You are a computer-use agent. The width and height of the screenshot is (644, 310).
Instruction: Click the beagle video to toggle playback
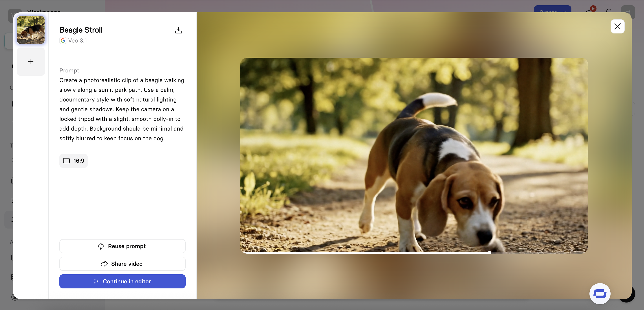click(x=414, y=155)
